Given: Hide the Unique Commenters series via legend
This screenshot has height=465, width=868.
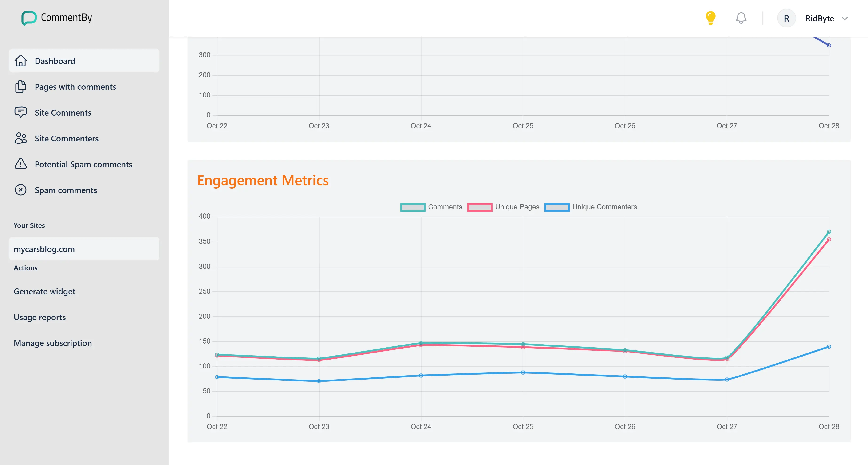Looking at the screenshot, I should pos(591,207).
